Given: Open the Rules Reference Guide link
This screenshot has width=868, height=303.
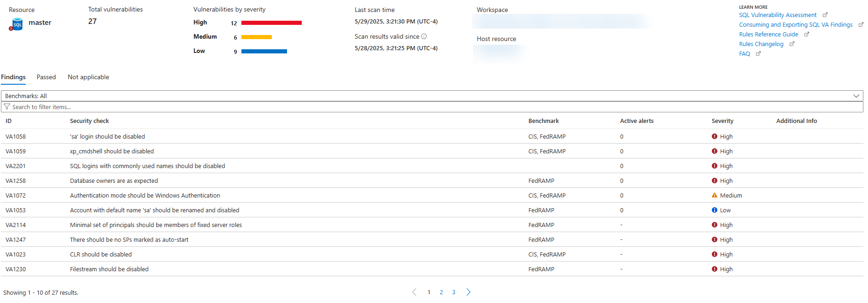Looking at the screenshot, I should (x=768, y=35).
